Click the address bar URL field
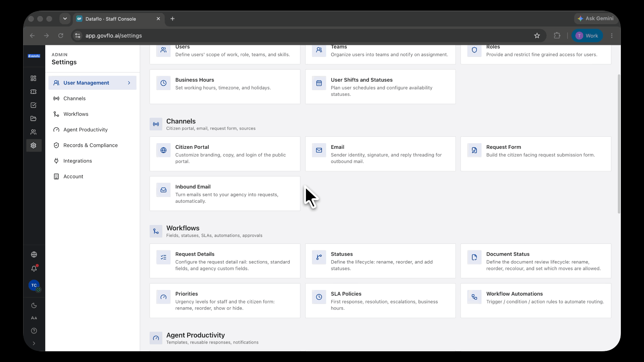The width and height of the screenshot is (644, 362). tap(309, 36)
